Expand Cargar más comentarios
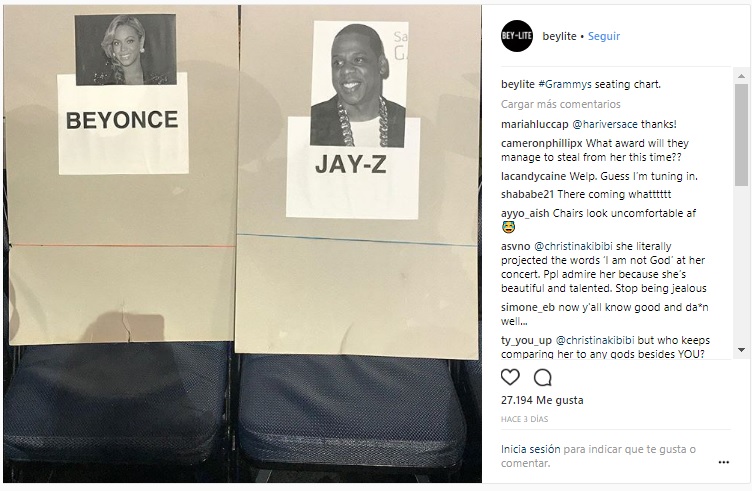This screenshot has width=752, height=491. 561,104
